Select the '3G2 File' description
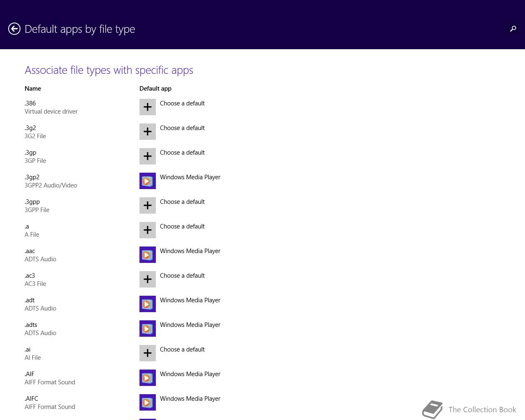The height and width of the screenshot is (420, 525). click(x=35, y=136)
